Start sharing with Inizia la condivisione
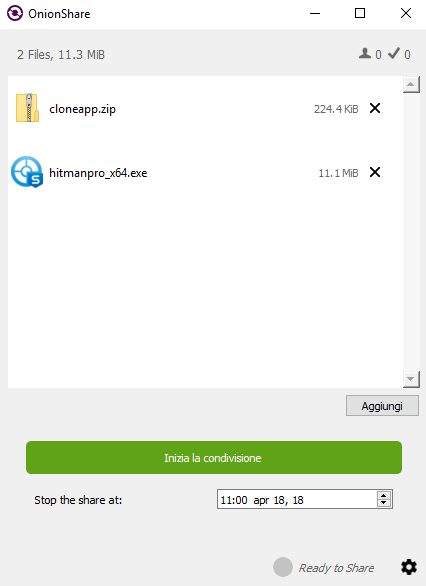The height and width of the screenshot is (586, 426). [214, 457]
